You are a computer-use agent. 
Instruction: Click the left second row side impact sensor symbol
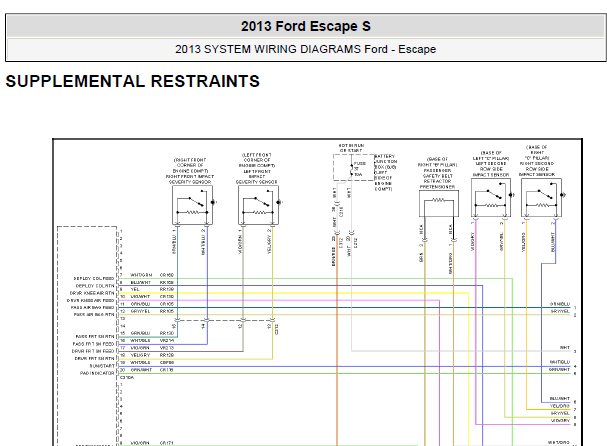[x=491, y=197]
